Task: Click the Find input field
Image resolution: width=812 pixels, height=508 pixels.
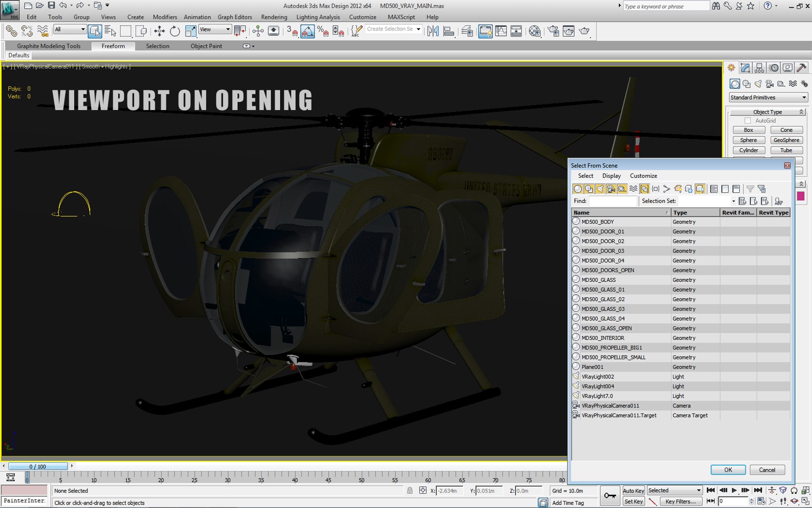Action: point(613,201)
